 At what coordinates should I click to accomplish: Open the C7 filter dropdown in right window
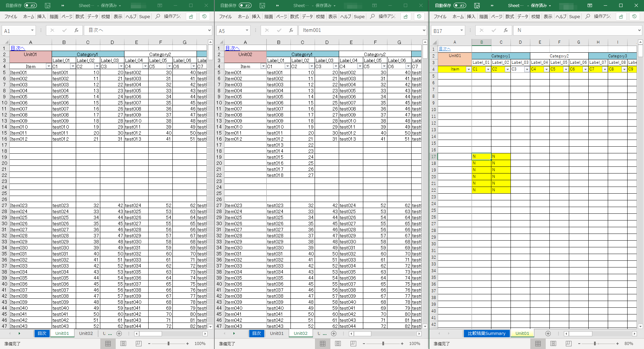605,69
